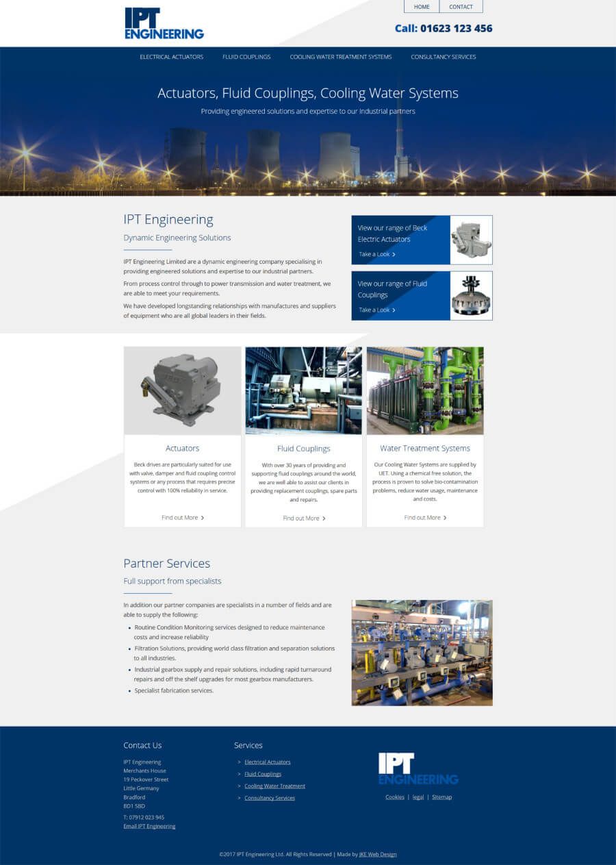
Task: Click the IPT Engineering logo in the header
Action: (164, 23)
